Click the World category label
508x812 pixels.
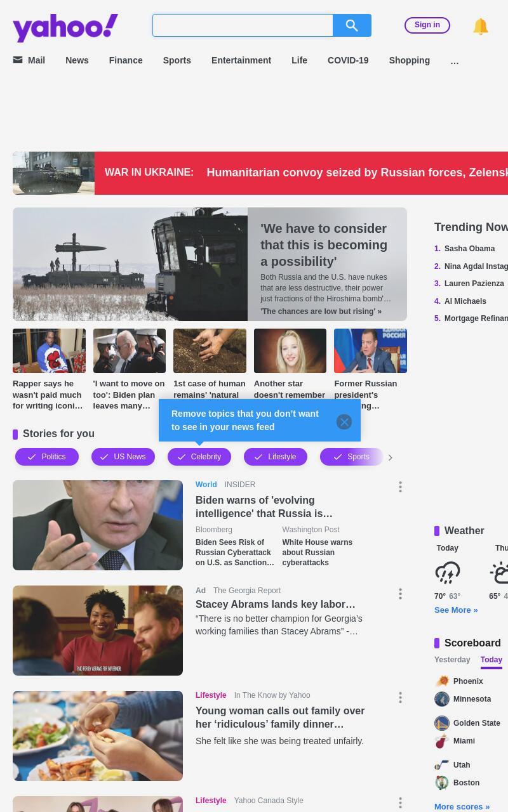206,485
